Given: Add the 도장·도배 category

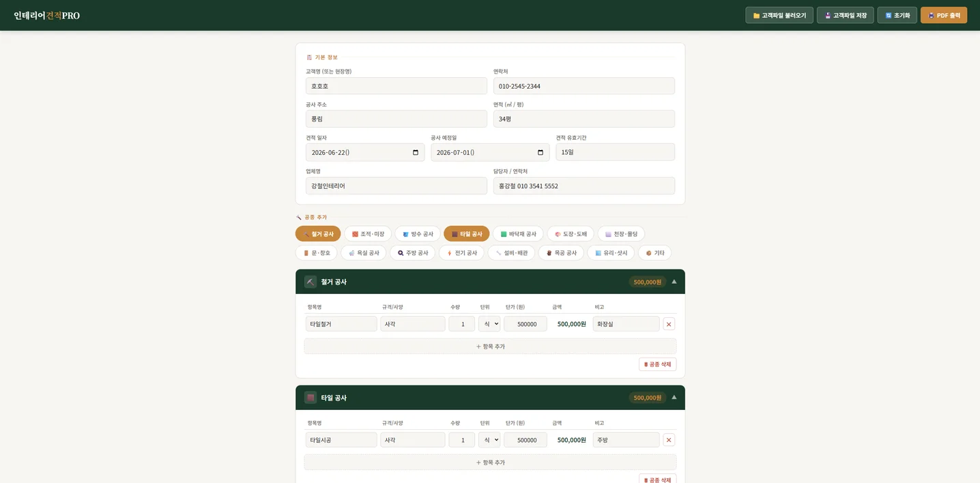Looking at the screenshot, I should pyautogui.click(x=571, y=234).
